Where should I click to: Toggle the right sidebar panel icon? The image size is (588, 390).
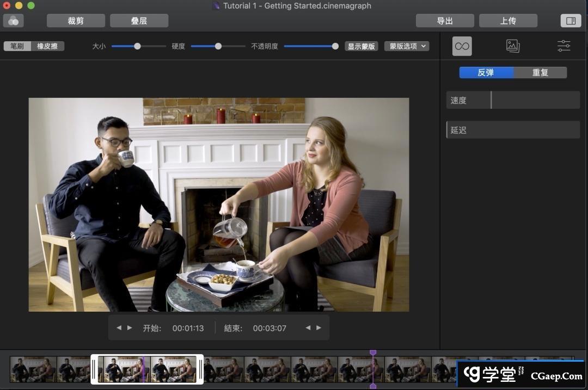pyautogui.click(x=571, y=21)
